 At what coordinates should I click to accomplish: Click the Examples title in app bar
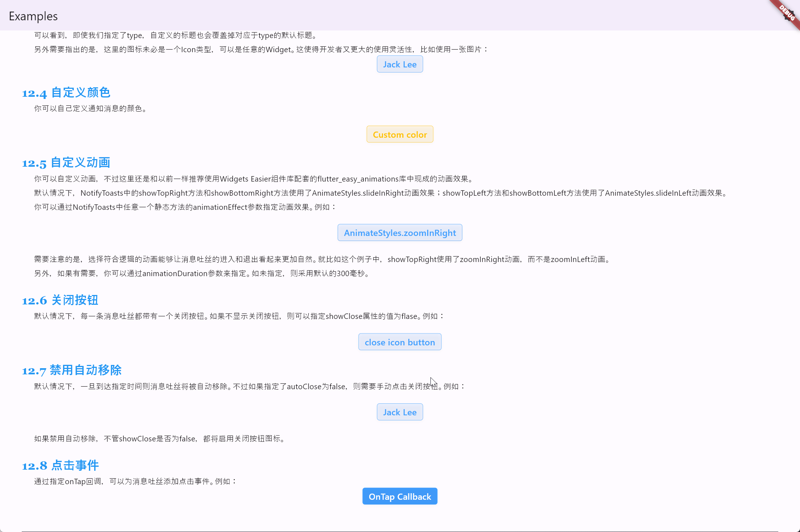[33, 16]
